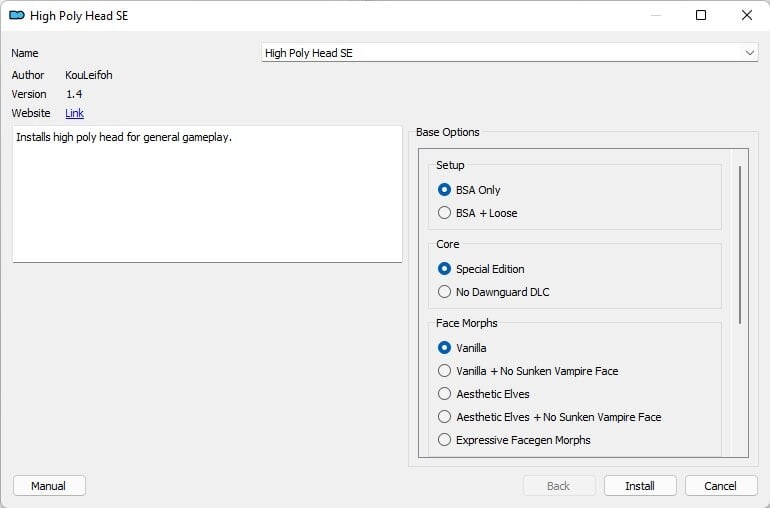This screenshot has width=770, height=508.
Task: Click the Base Options heading
Action: point(447,132)
